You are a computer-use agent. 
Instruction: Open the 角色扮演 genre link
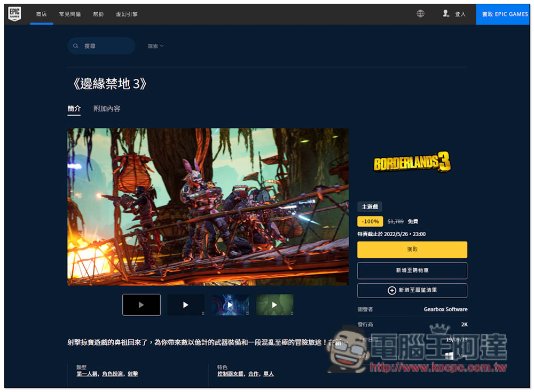[113, 374]
